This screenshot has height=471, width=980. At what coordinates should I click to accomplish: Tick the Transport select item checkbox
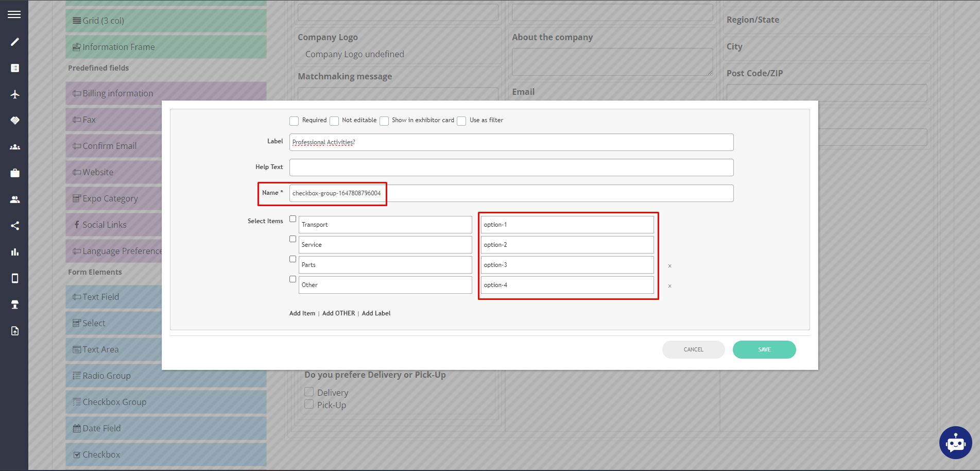(x=293, y=218)
